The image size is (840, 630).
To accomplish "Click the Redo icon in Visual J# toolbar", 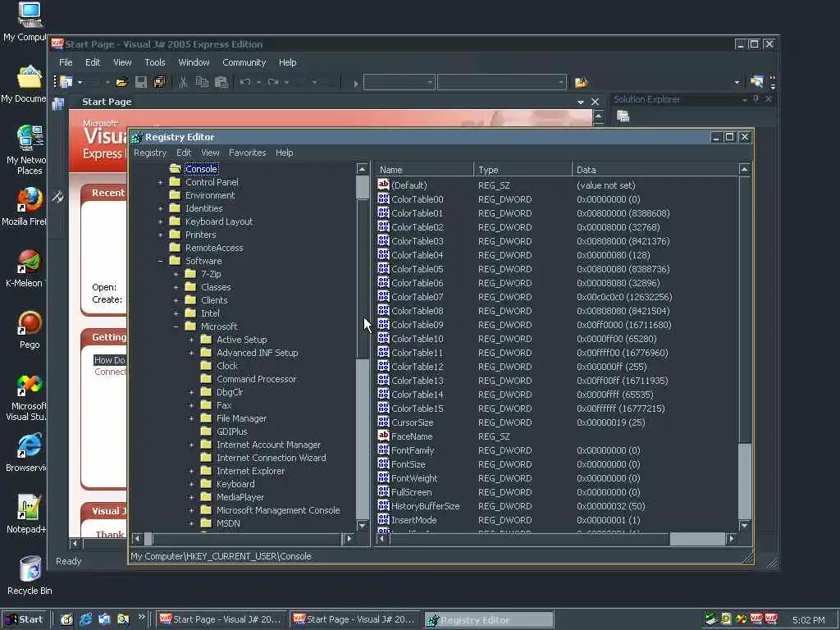I will tap(273, 82).
